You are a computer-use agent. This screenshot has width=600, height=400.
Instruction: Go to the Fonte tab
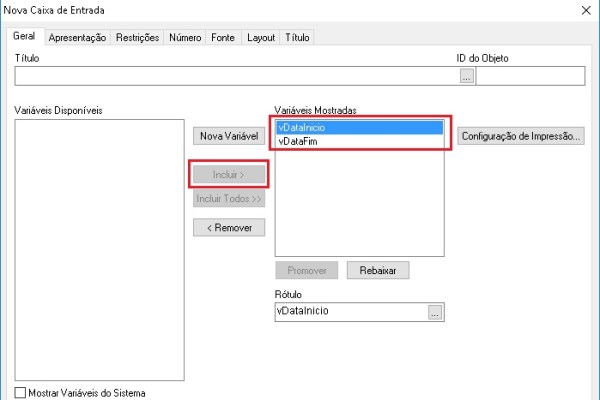pos(223,37)
